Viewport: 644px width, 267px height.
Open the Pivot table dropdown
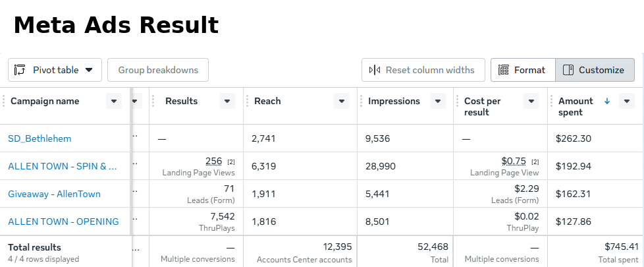pyautogui.click(x=89, y=70)
